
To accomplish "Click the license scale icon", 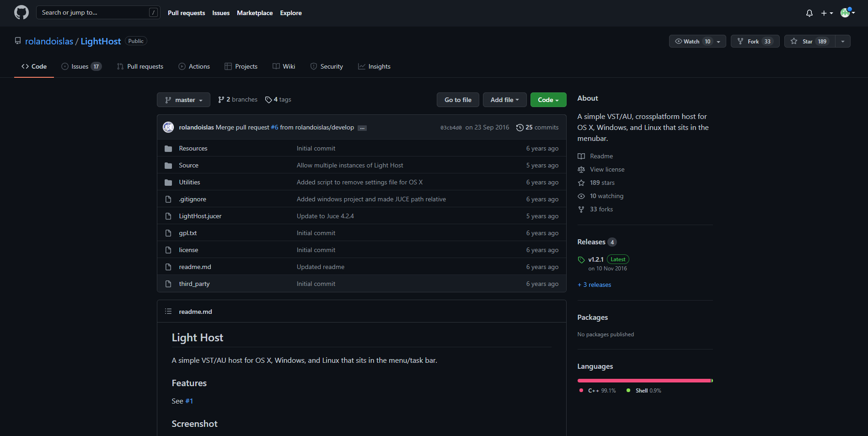I will pyautogui.click(x=581, y=169).
